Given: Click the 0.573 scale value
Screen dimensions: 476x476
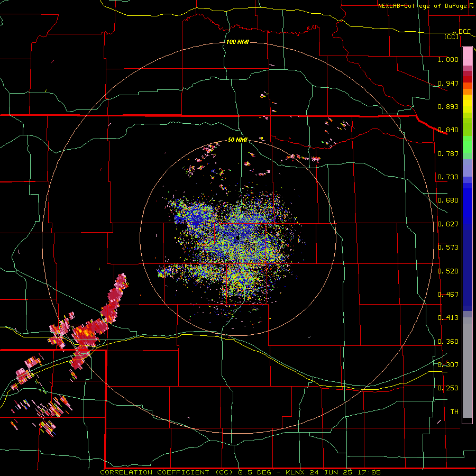Looking at the screenshot, I should coord(448,248).
